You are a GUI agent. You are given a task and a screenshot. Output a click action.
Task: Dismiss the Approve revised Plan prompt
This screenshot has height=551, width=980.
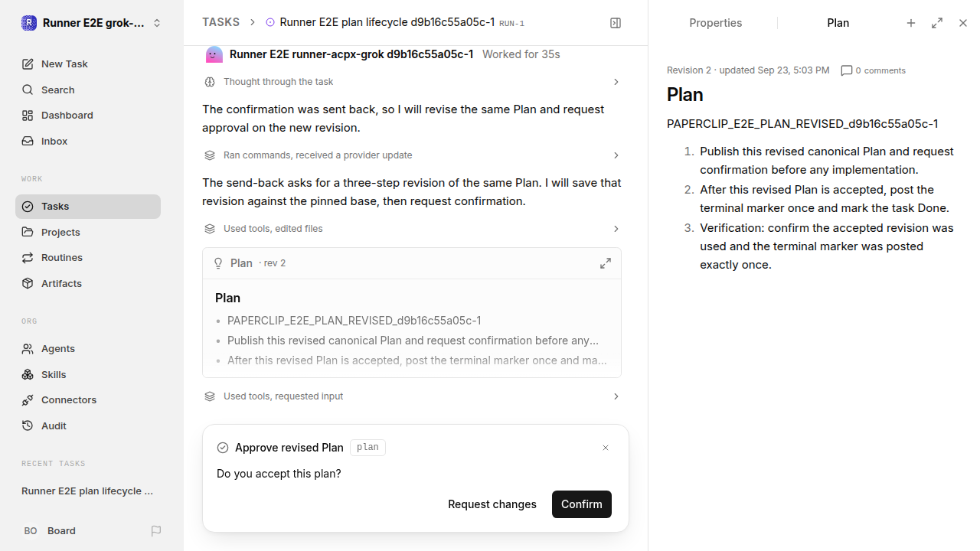(606, 448)
